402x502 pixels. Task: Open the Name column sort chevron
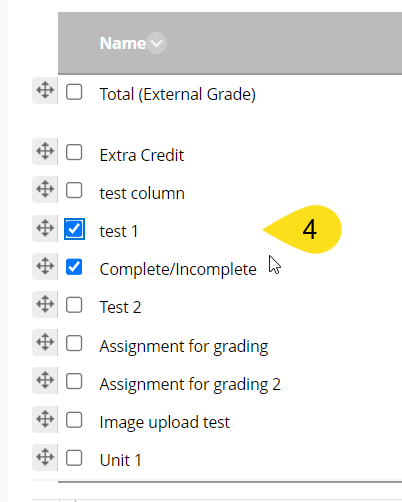pos(157,43)
